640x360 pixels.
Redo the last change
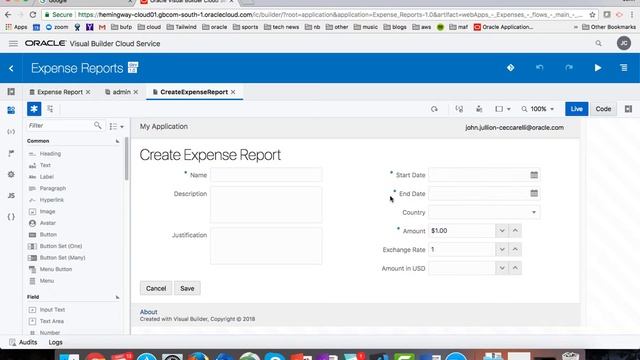pyautogui.click(x=569, y=68)
